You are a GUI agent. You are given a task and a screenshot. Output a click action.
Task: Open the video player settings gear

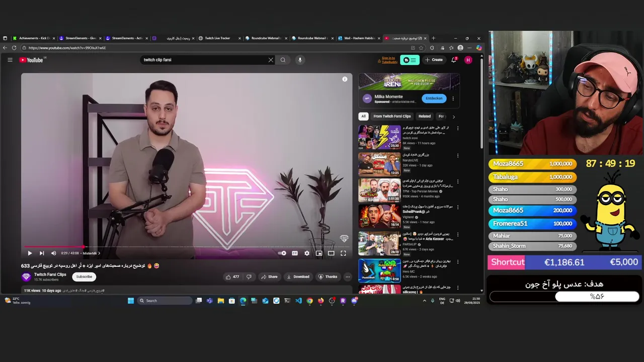[x=307, y=253]
